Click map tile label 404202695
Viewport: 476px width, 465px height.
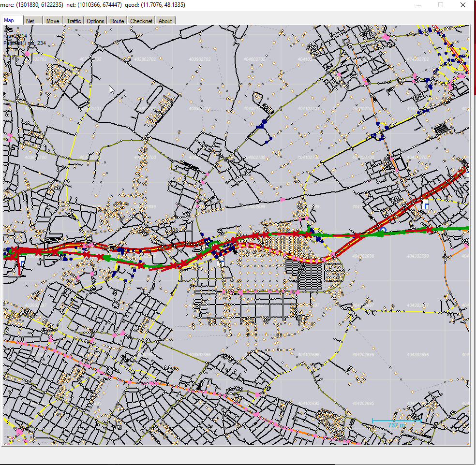click(362, 403)
